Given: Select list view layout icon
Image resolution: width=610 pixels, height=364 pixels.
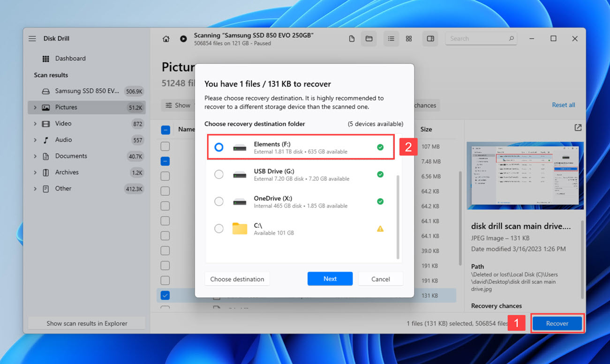Looking at the screenshot, I should [391, 39].
